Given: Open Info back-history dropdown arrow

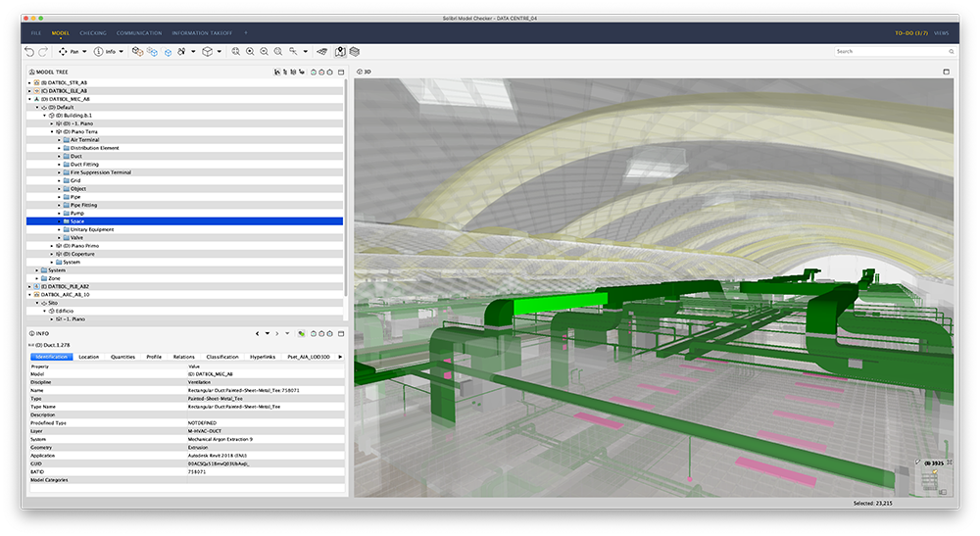Looking at the screenshot, I should [268, 333].
